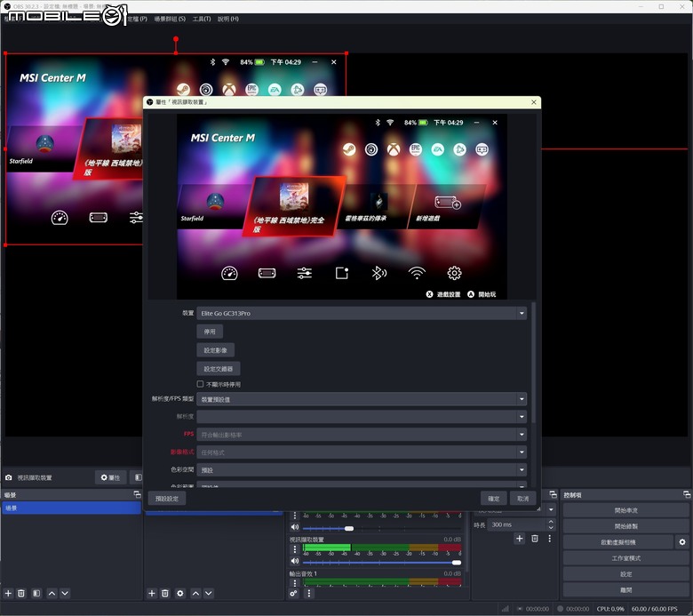
Task: Open 輸出音效 1 track options menu
Action: point(295,583)
